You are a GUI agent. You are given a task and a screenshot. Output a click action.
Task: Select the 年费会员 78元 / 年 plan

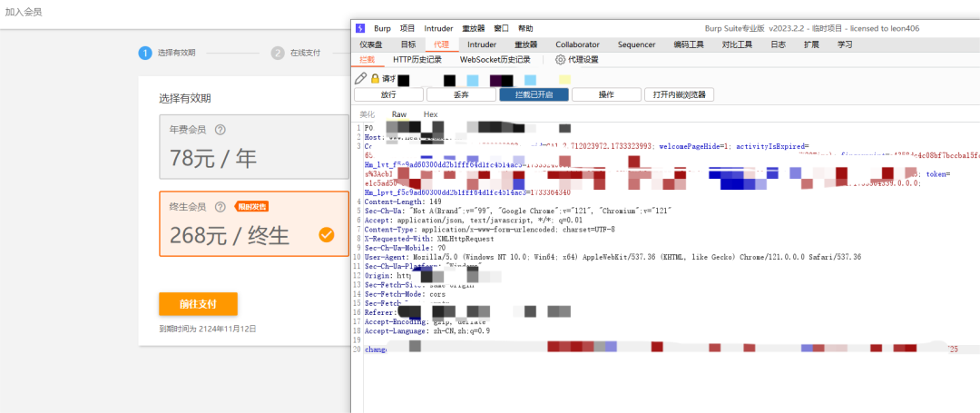click(254, 147)
